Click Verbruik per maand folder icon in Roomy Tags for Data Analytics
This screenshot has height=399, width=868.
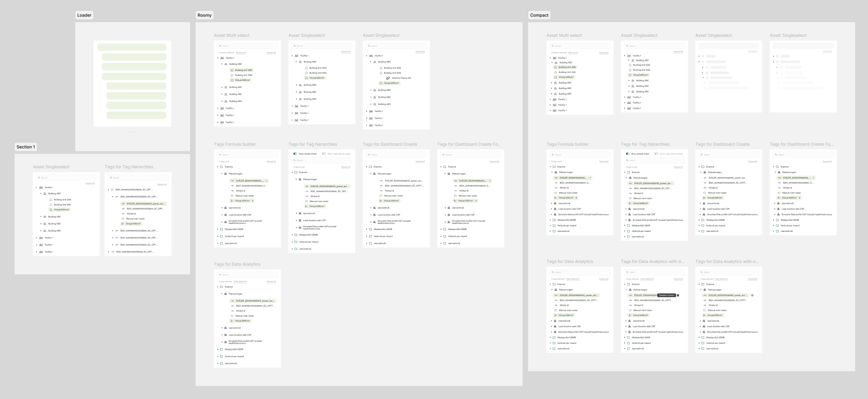tap(221, 356)
